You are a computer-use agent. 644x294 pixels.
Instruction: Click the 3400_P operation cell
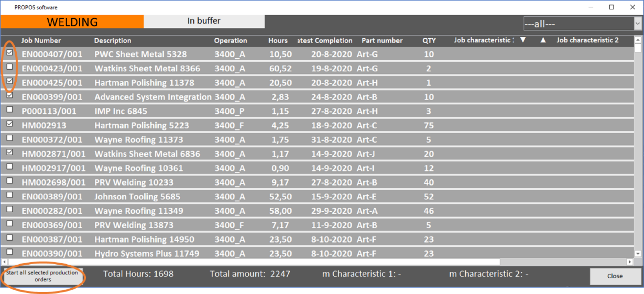(x=229, y=111)
